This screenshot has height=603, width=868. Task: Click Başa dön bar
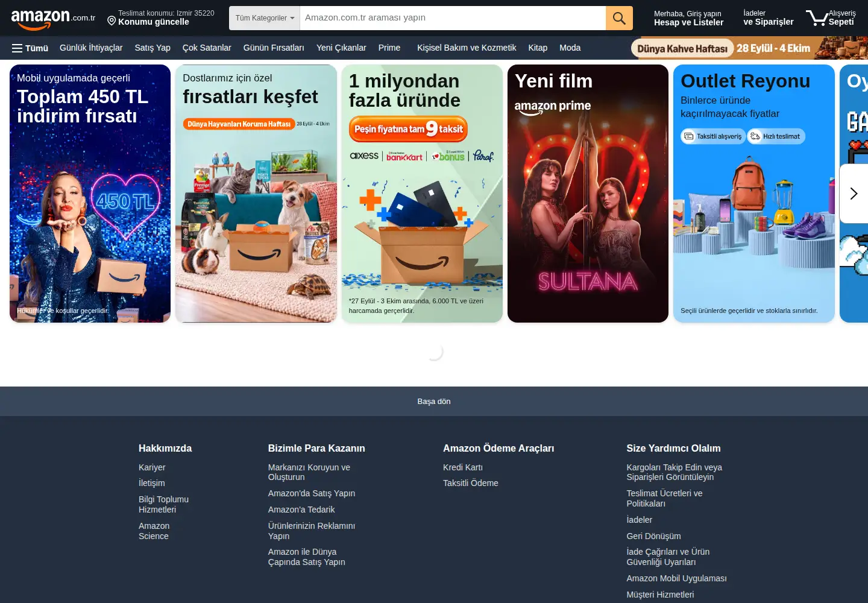[x=434, y=401]
